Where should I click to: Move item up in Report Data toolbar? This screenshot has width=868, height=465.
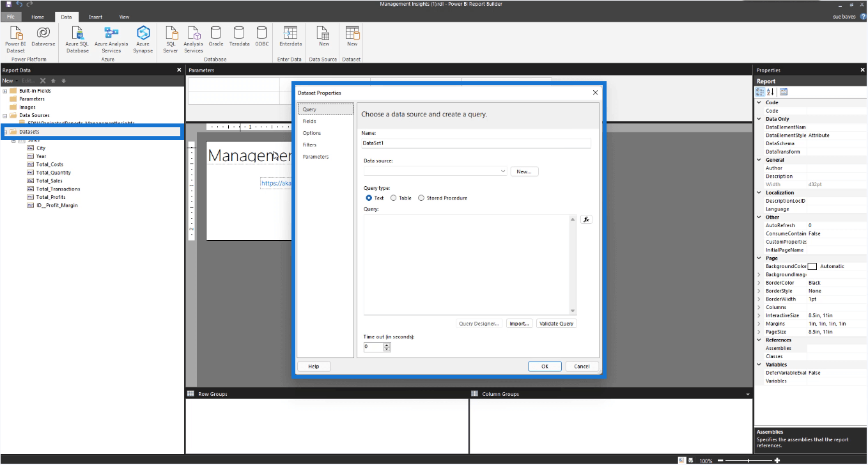[x=54, y=81]
